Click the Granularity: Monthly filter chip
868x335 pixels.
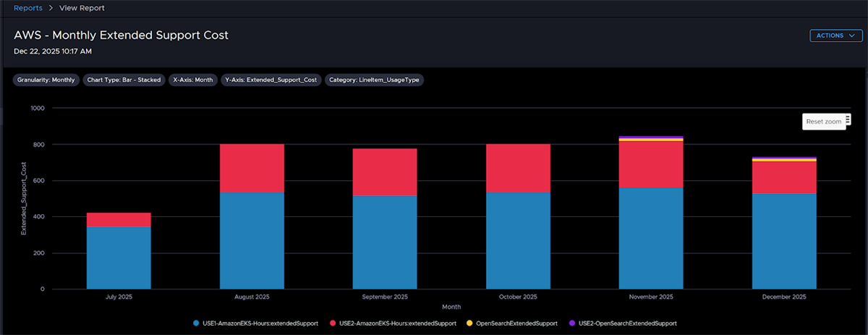coord(46,80)
